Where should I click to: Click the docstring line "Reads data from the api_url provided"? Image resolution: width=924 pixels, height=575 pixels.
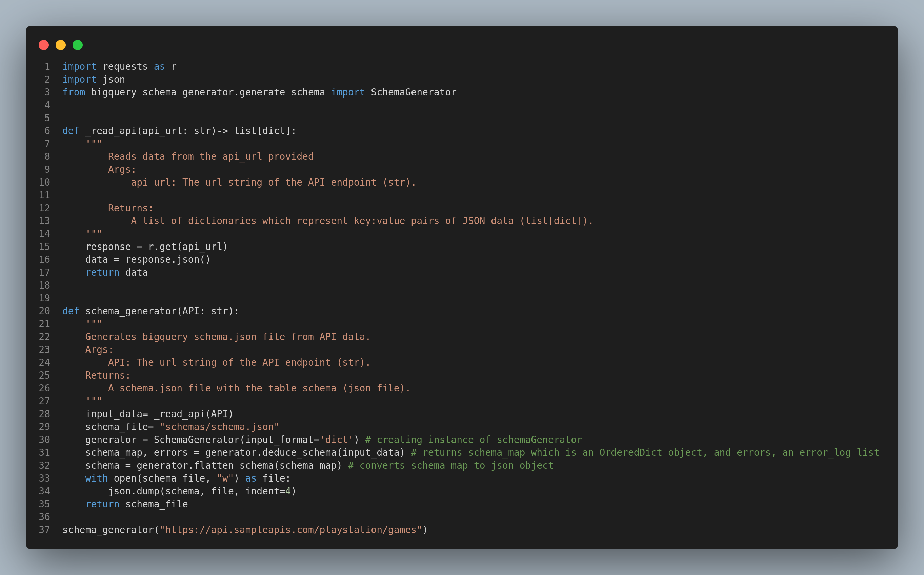[210, 157]
